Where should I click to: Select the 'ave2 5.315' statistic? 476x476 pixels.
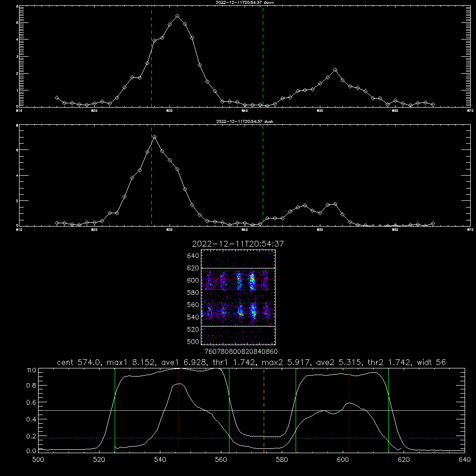pos(339,362)
